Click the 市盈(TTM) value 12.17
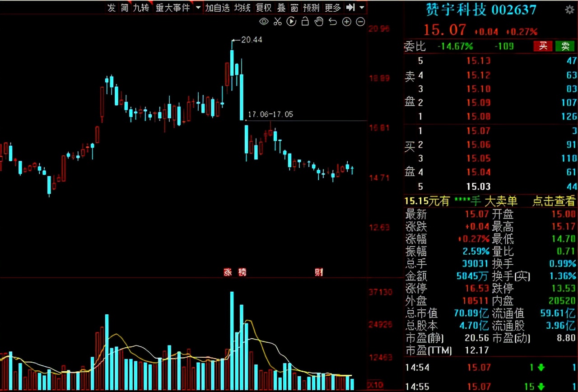Screen dimensions: 578x392 pos(477,350)
